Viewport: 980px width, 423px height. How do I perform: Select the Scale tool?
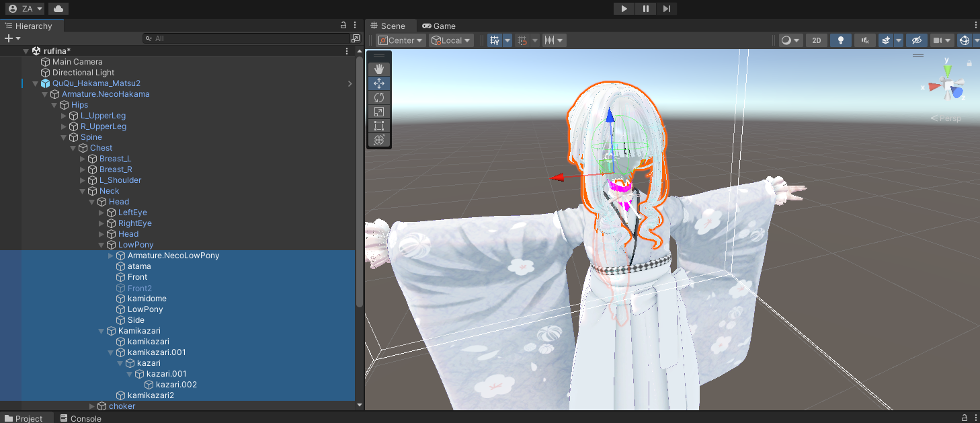(x=379, y=112)
